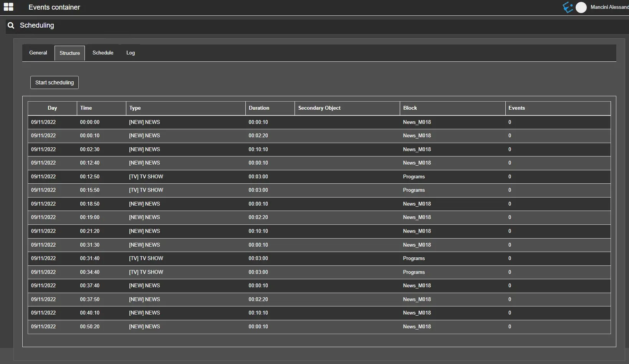Go to the Log tab

click(131, 53)
